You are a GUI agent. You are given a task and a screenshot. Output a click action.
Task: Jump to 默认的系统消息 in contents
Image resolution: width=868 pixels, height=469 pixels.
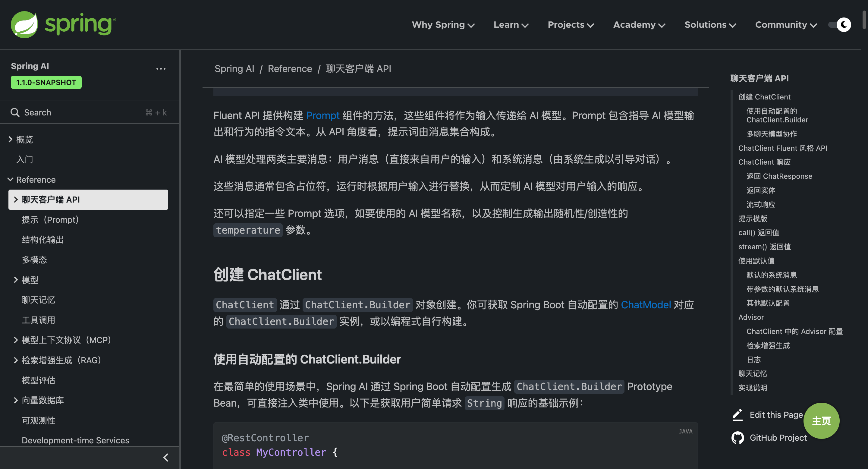pyautogui.click(x=772, y=275)
